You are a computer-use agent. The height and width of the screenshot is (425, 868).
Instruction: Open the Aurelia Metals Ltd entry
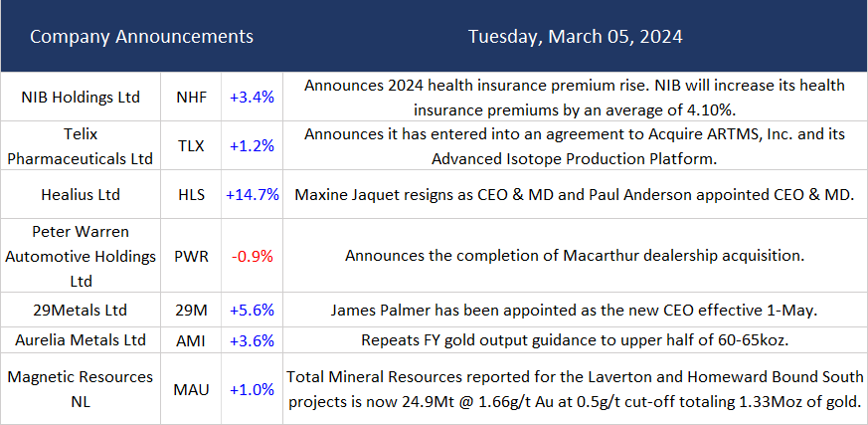pyautogui.click(x=81, y=340)
